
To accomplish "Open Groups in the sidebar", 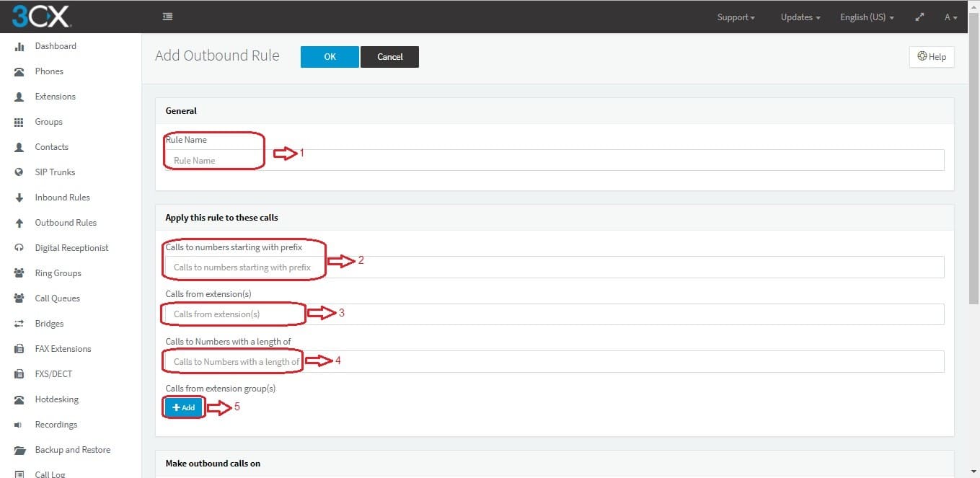I will click(x=49, y=122).
